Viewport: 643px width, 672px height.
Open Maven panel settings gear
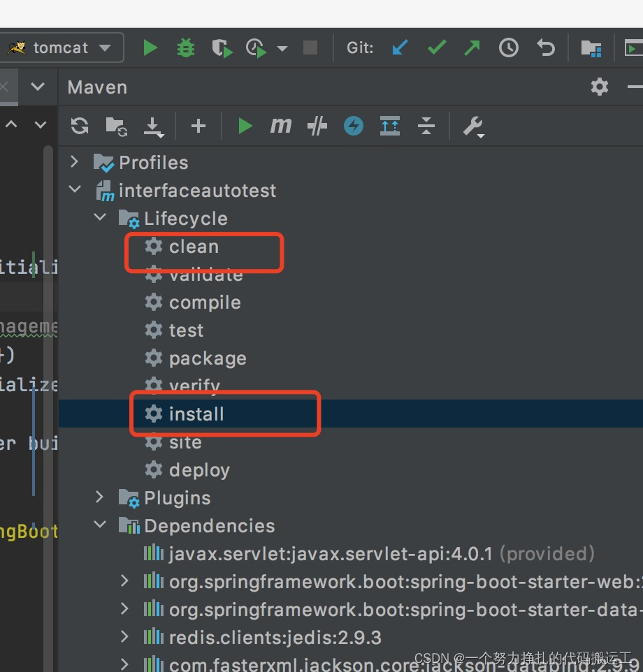(599, 87)
